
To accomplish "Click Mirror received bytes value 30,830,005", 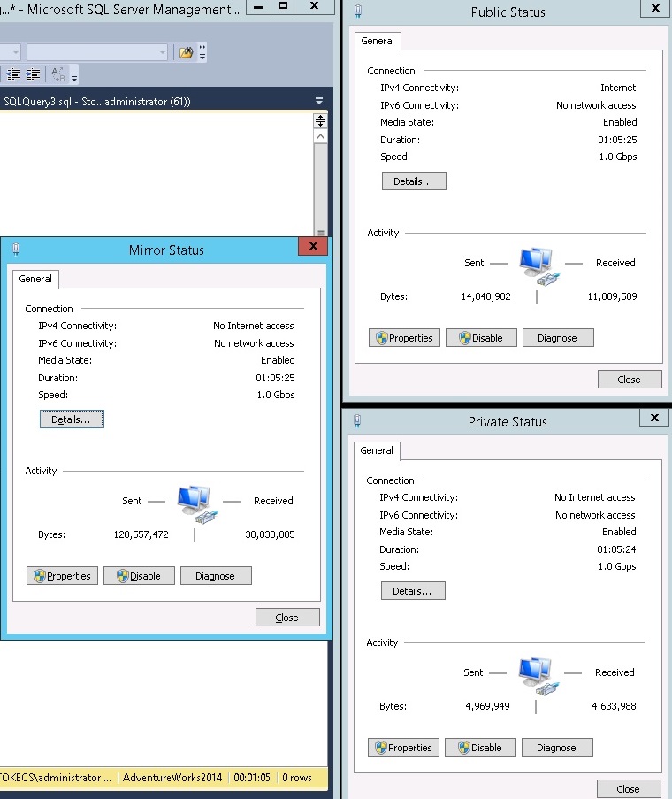I will coord(270,534).
